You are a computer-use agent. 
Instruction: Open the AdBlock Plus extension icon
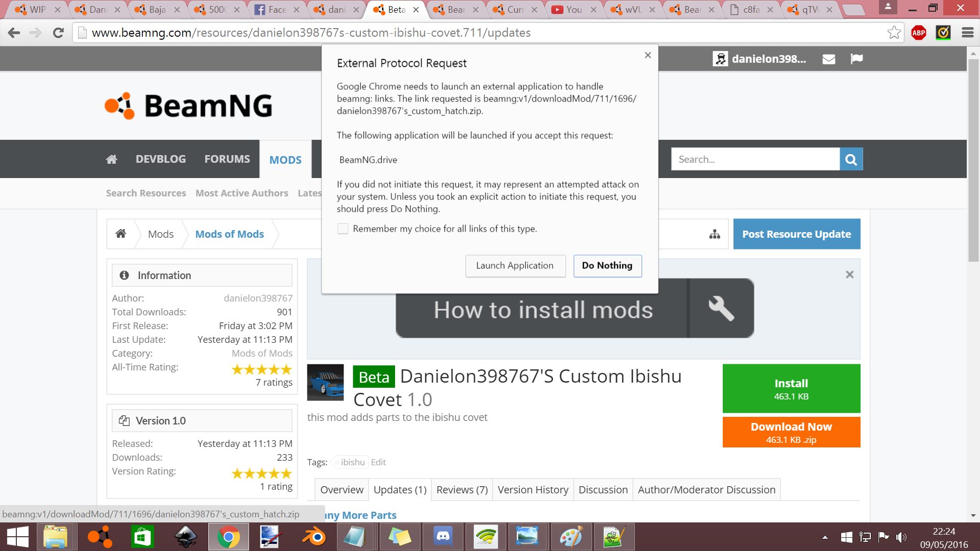click(919, 33)
